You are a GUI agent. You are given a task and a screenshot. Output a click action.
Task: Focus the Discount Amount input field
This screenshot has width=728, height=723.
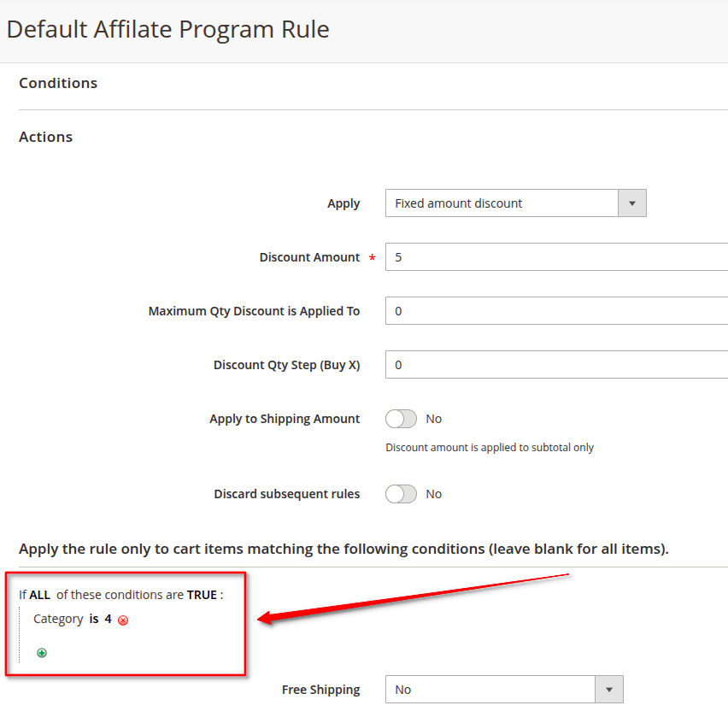pos(556,256)
